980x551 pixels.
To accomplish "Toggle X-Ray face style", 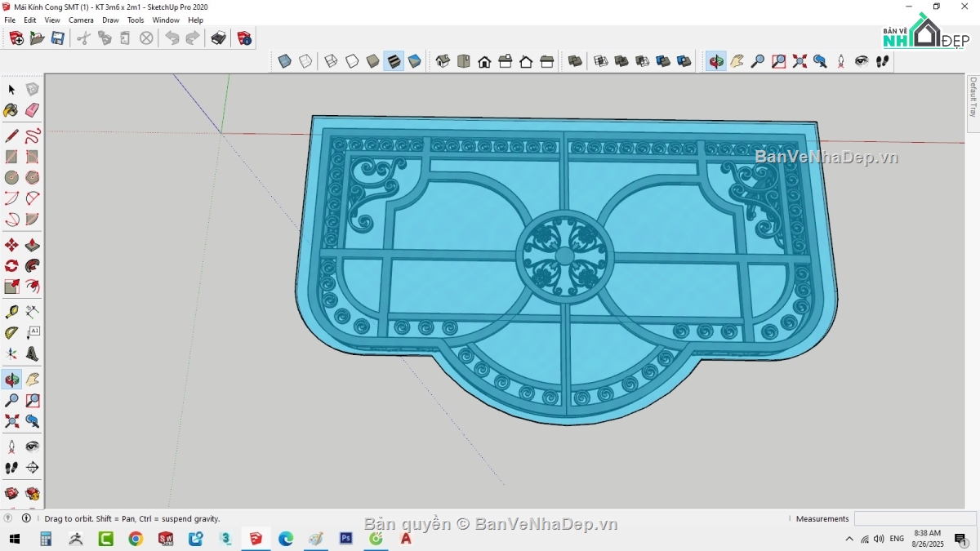I will point(285,61).
